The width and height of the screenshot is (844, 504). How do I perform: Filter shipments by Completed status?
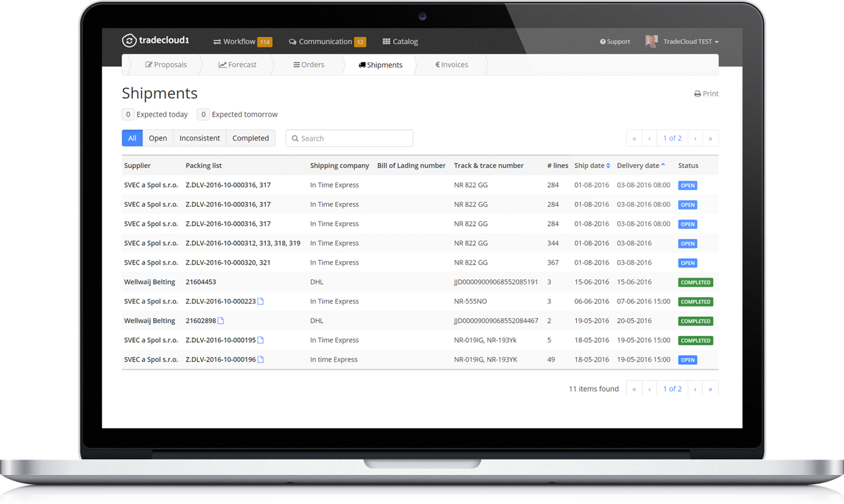tap(251, 138)
